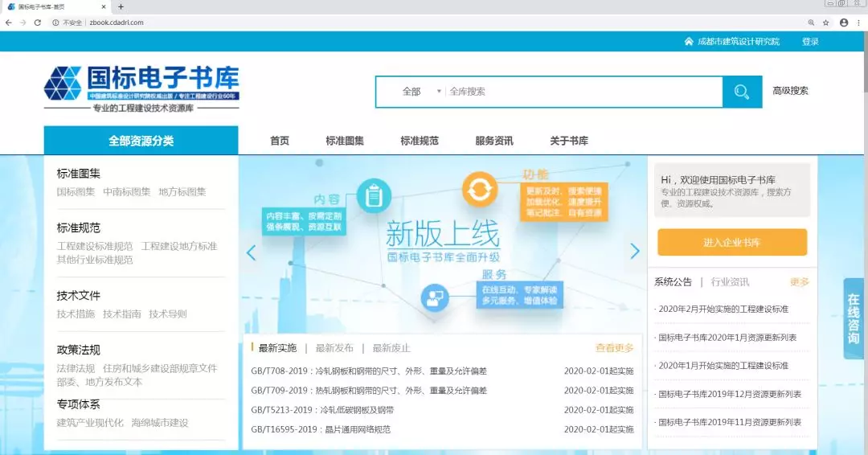The width and height of the screenshot is (868, 455).
Task: Click the clipboard 内容 icon in banner
Action: (x=373, y=194)
